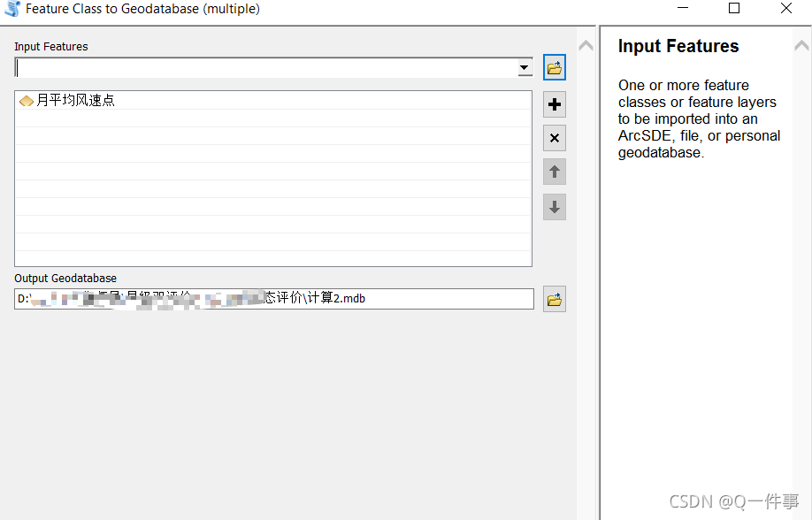Viewport: 812px width, 520px height.
Task: Remove the selected feature with X button
Action: point(554,138)
